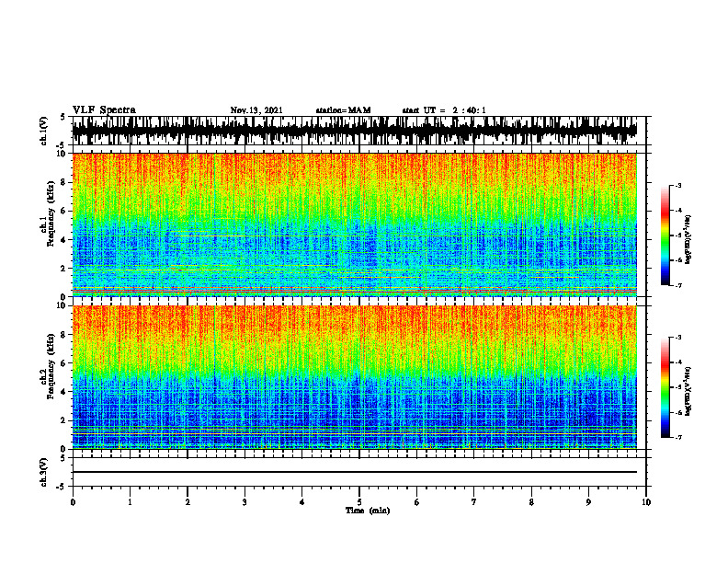Click tick label "4" on Time axis
This screenshot has width=728, height=563.
click(x=302, y=502)
